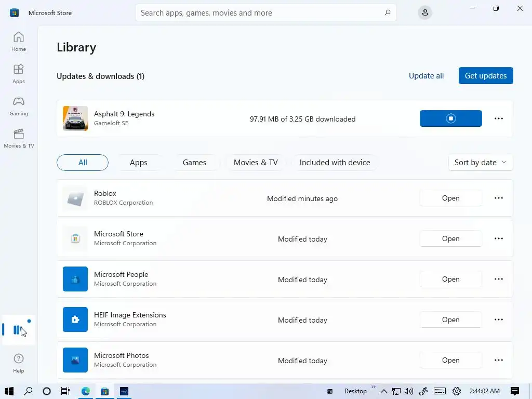Click the Asphalt 9: Legends app thumbnail

click(75, 118)
